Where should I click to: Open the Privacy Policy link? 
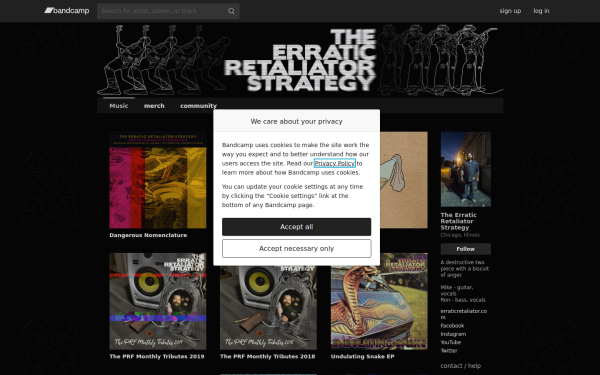(334, 163)
